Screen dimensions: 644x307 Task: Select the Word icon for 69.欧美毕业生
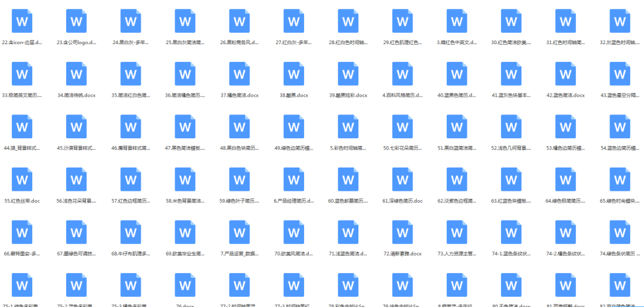[x=185, y=232]
